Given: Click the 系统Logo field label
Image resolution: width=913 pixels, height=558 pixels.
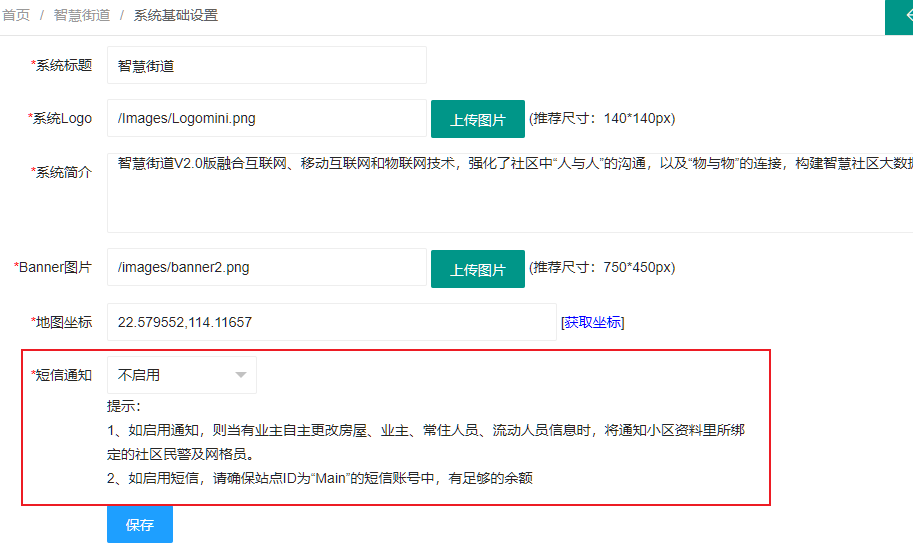Looking at the screenshot, I should coord(60,118).
